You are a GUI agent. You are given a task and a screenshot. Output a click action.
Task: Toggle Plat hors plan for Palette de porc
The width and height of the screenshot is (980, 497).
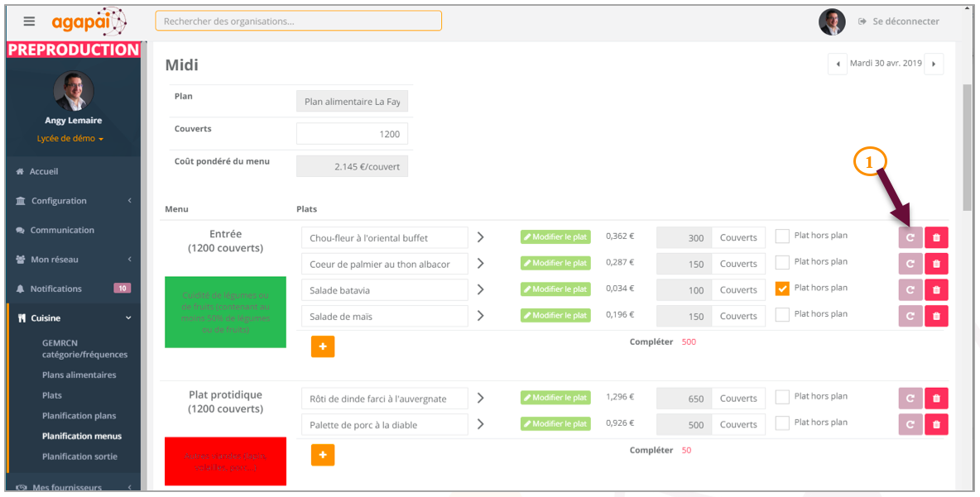click(782, 423)
